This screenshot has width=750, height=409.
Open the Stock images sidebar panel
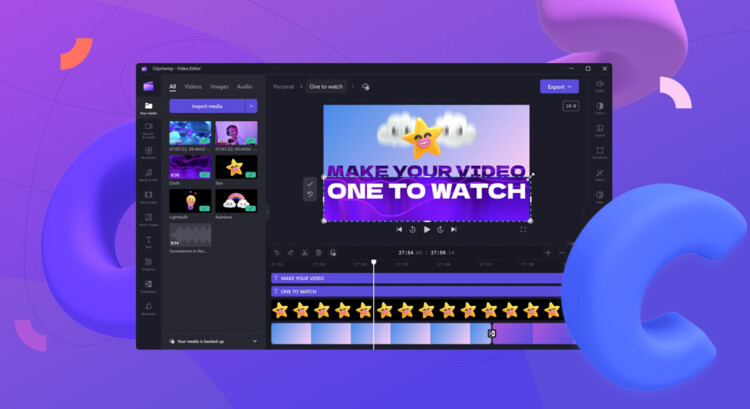(148, 220)
